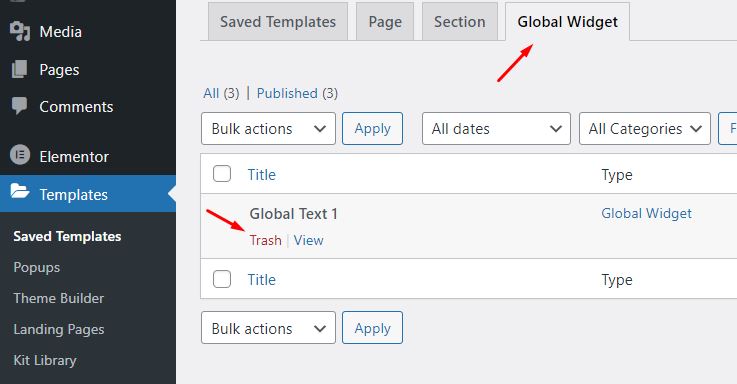Trash the Global Text 1 template

click(x=266, y=240)
